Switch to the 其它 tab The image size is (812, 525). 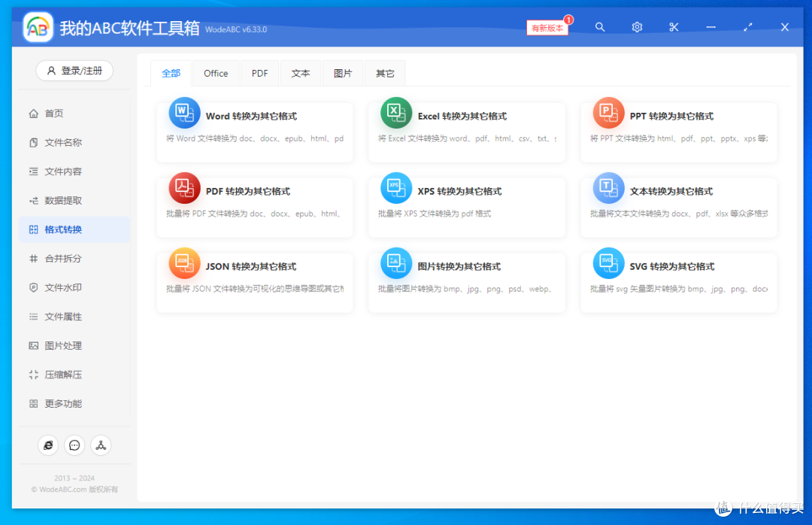385,73
